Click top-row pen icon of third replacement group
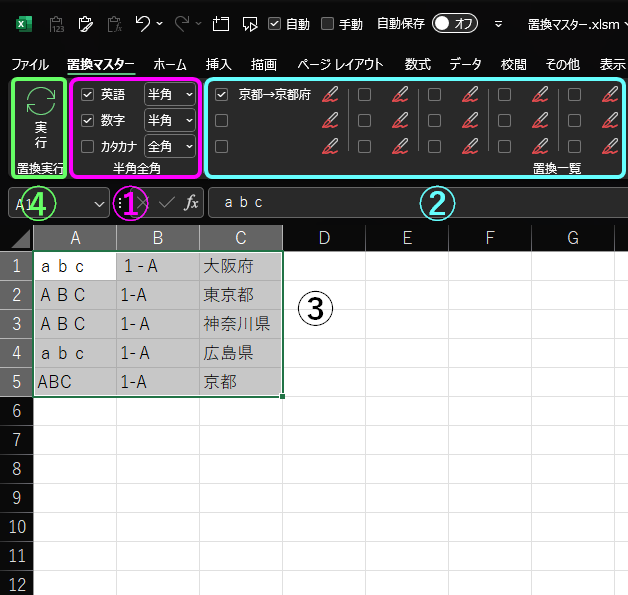The height and width of the screenshot is (595, 628). [470, 94]
